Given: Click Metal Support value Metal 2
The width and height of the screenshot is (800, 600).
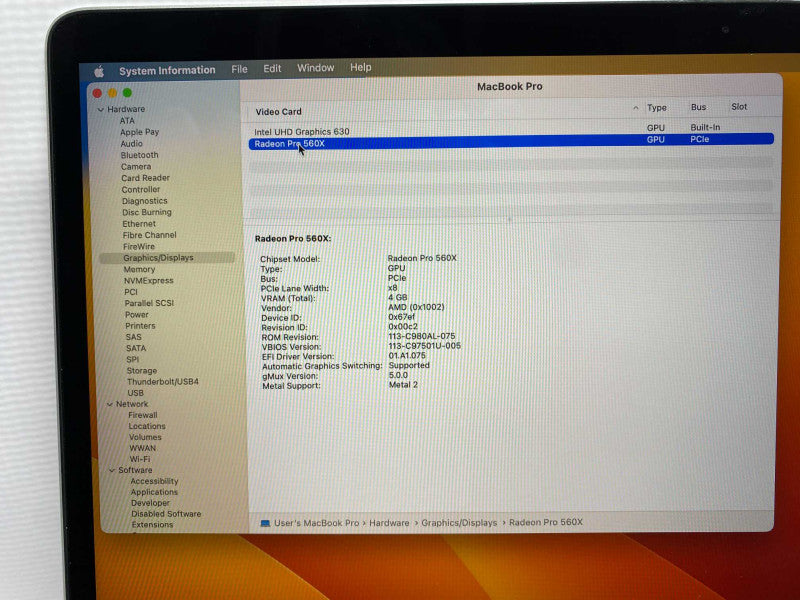Looking at the screenshot, I should [403, 385].
